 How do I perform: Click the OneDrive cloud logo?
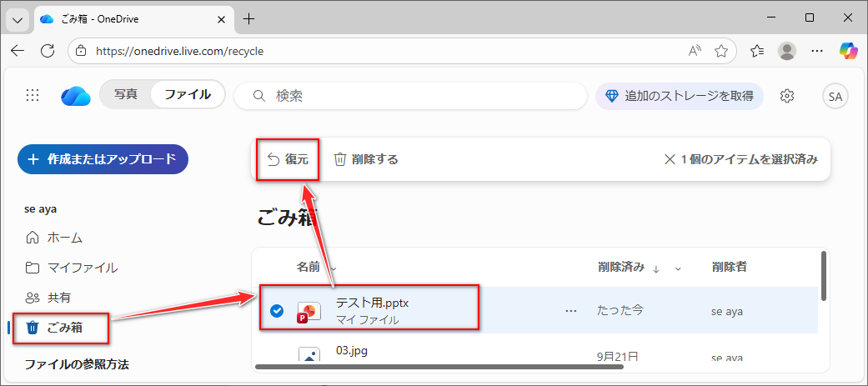point(75,95)
